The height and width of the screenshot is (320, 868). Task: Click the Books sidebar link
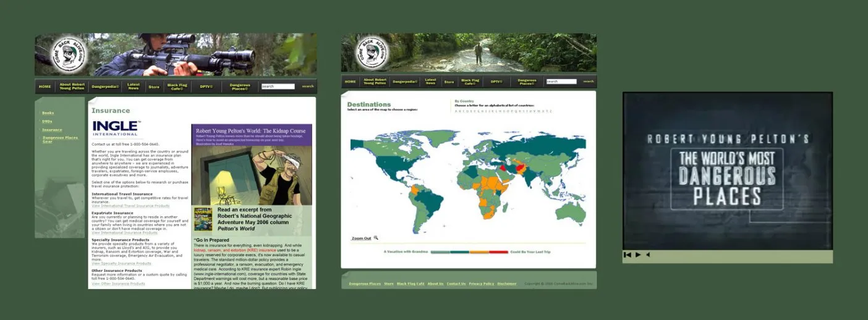tap(48, 113)
